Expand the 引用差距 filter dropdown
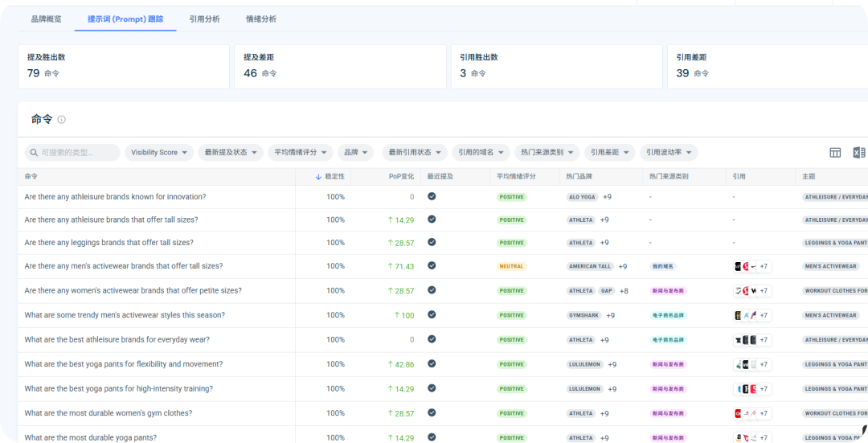 tap(609, 152)
